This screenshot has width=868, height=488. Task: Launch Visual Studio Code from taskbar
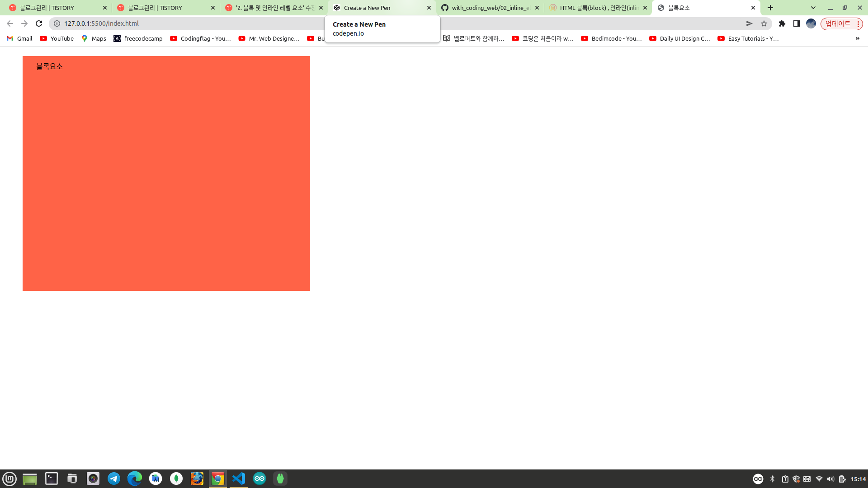click(239, 479)
